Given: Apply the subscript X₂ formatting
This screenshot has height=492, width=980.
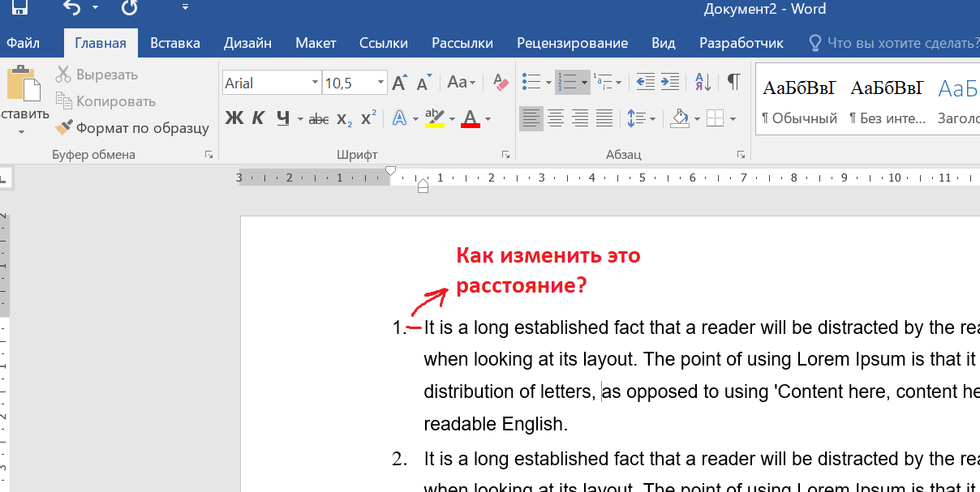Looking at the screenshot, I should pos(344,118).
